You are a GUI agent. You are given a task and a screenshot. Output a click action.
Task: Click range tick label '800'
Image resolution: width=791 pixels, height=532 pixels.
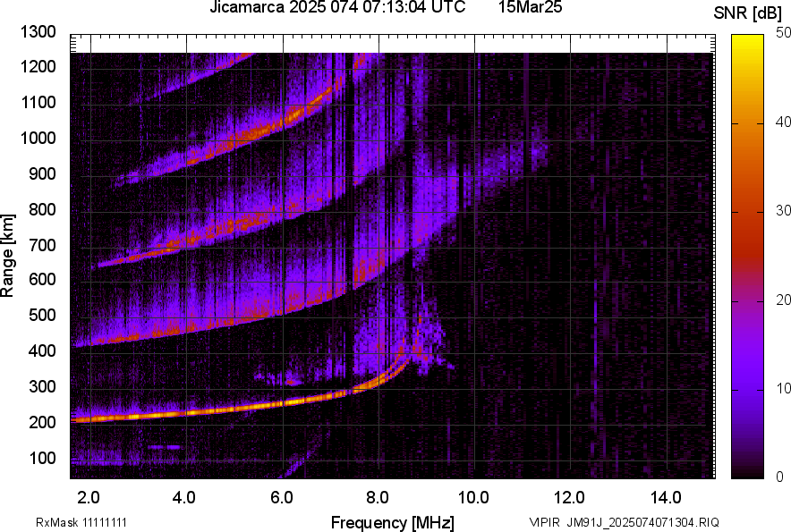(x=42, y=209)
